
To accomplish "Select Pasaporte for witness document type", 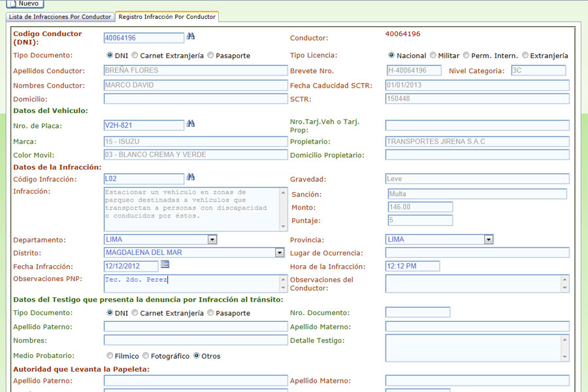I will tap(210, 313).
